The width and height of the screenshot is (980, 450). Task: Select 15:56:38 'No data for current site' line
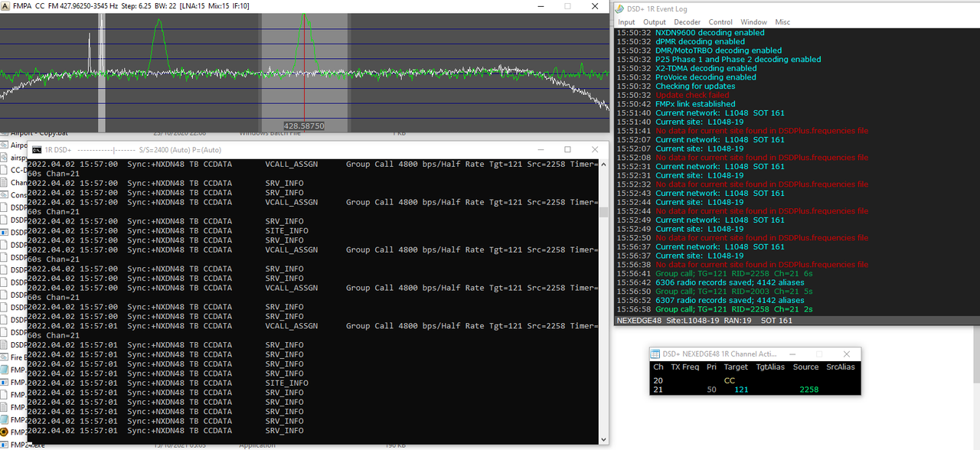pos(762,265)
